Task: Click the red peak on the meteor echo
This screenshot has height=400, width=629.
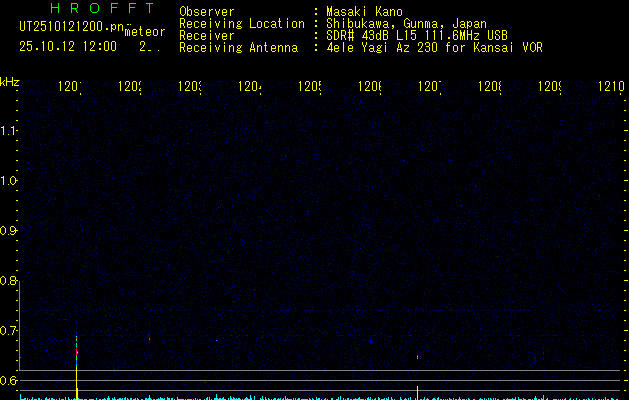Action: [x=77, y=352]
